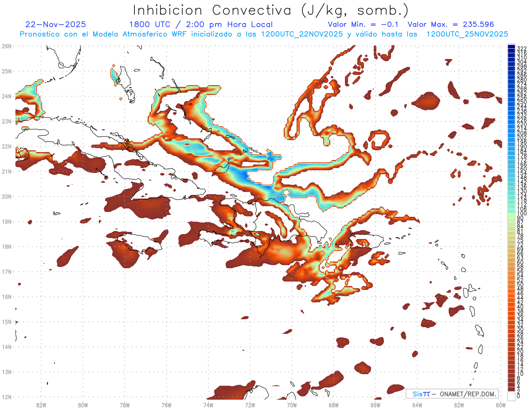The image size is (532, 411).
Task: Click the 76W longitude label
Action: (166, 405)
